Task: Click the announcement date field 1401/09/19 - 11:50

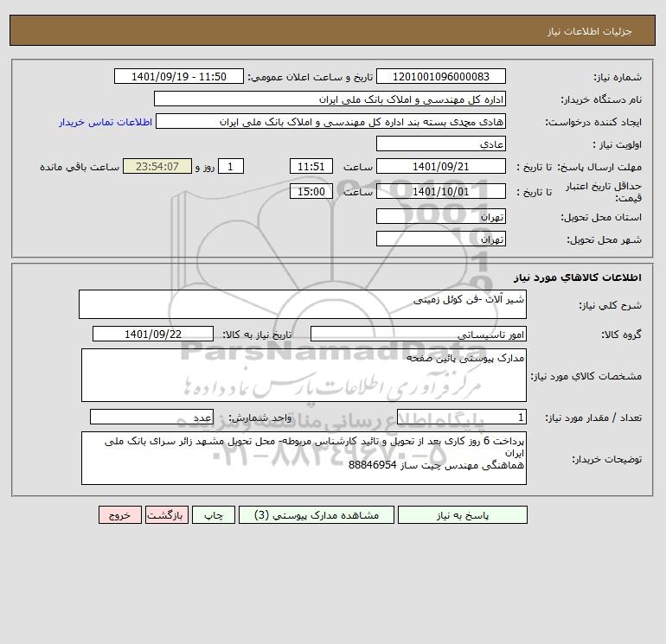Action: coord(179,76)
